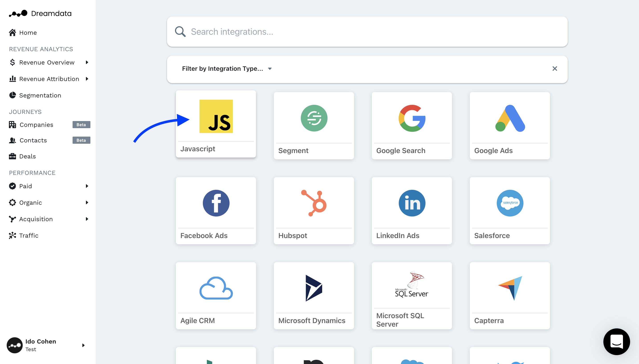Click the Segmentation pie chart icon
Screen dimensions: 639x364
[12, 95]
